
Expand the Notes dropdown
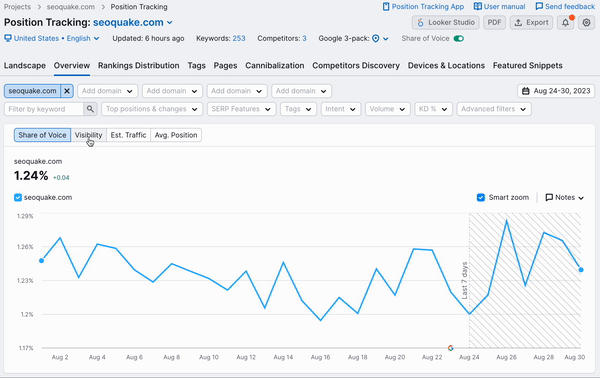564,197
